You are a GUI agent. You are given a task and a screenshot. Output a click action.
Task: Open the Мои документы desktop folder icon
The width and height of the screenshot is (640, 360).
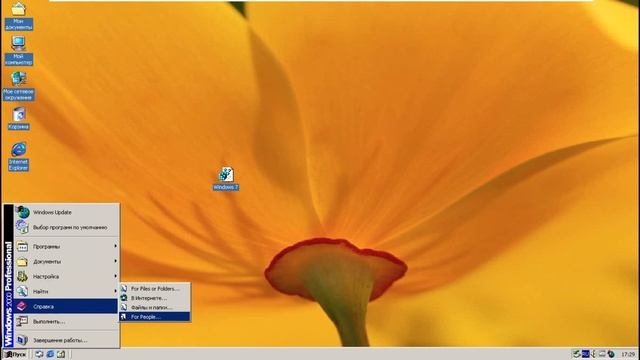18,16
